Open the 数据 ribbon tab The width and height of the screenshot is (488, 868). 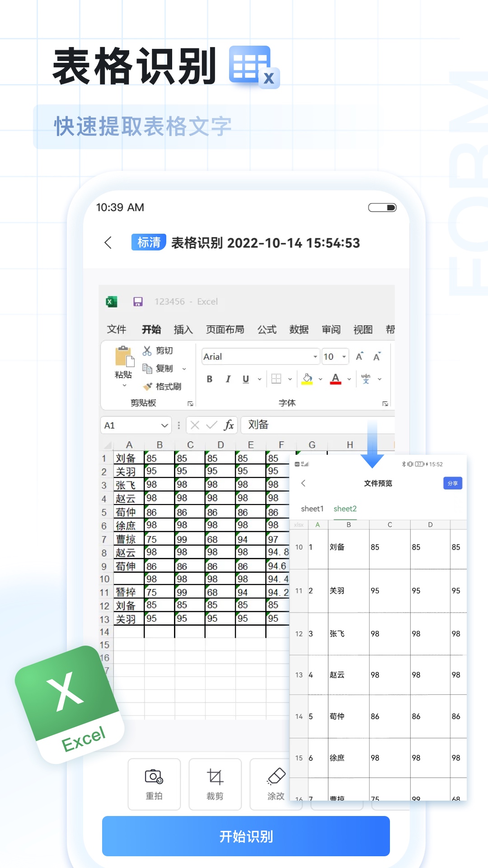click(299, 330)
